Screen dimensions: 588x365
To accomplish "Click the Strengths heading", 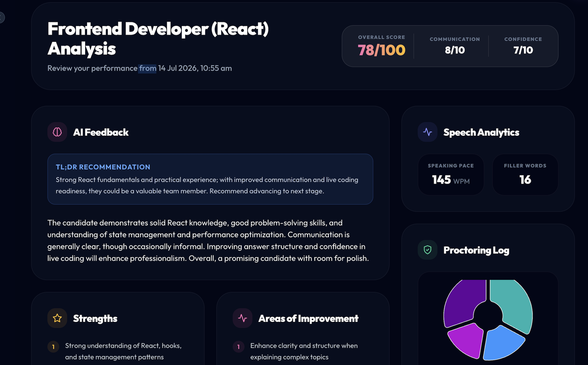I will point(95,318).
